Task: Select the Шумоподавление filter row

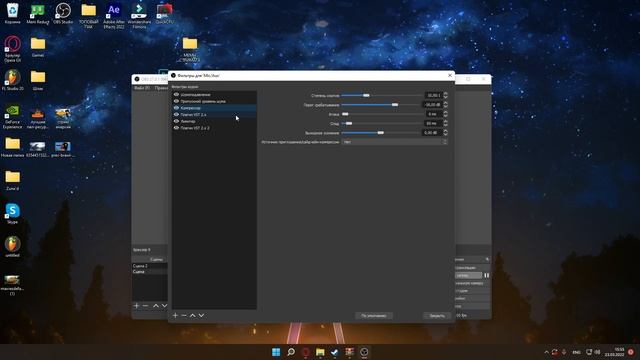Action: click(x=214, y=95)
